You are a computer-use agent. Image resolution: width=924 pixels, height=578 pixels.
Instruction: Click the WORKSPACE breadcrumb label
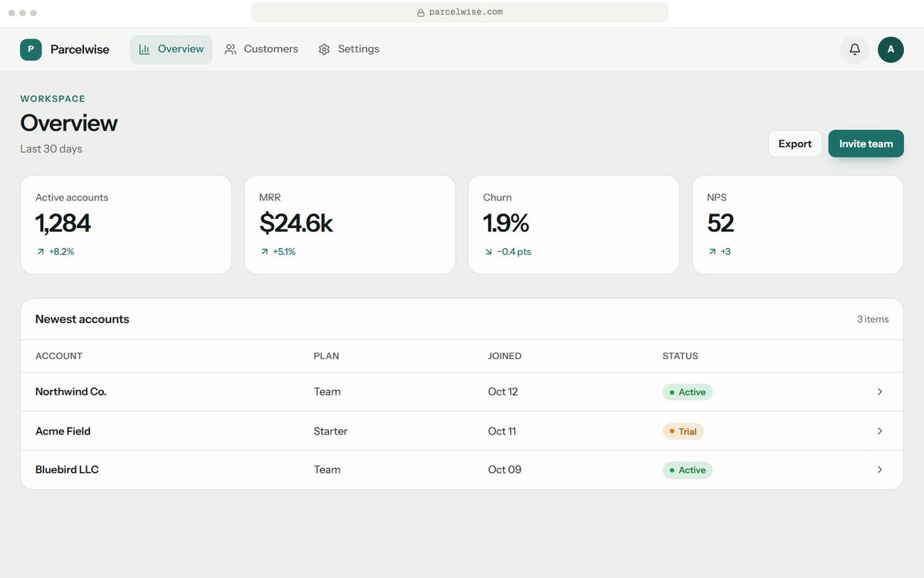tap(52, 99)
